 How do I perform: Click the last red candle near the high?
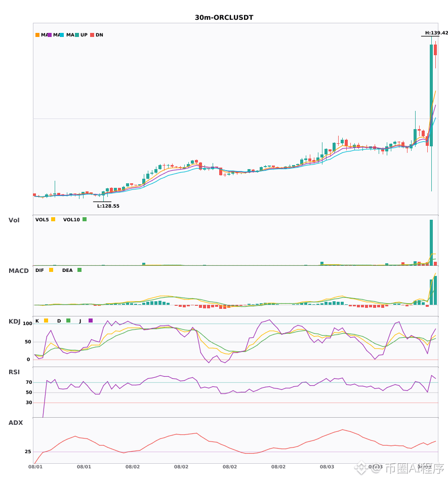[x=435, y=50]
